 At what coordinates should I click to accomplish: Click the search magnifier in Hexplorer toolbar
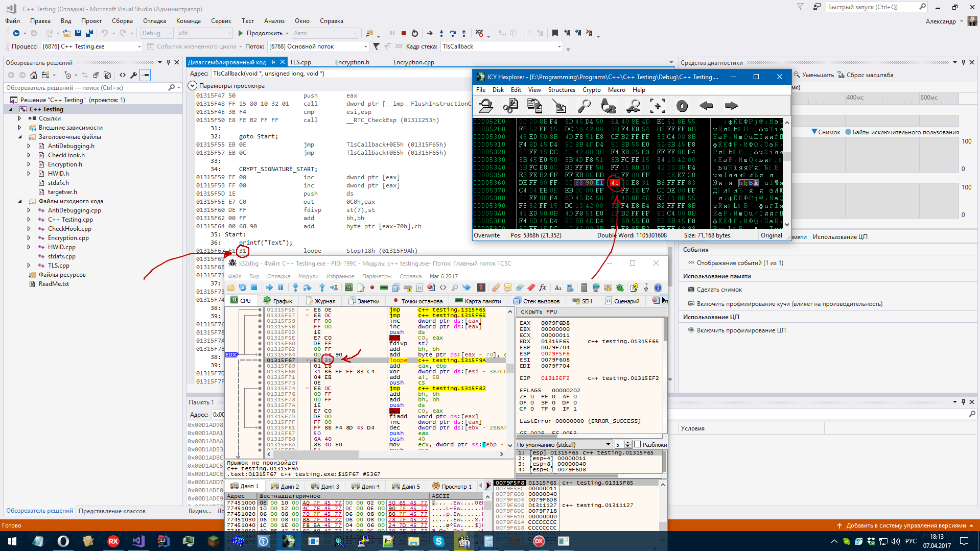(584, 106)
